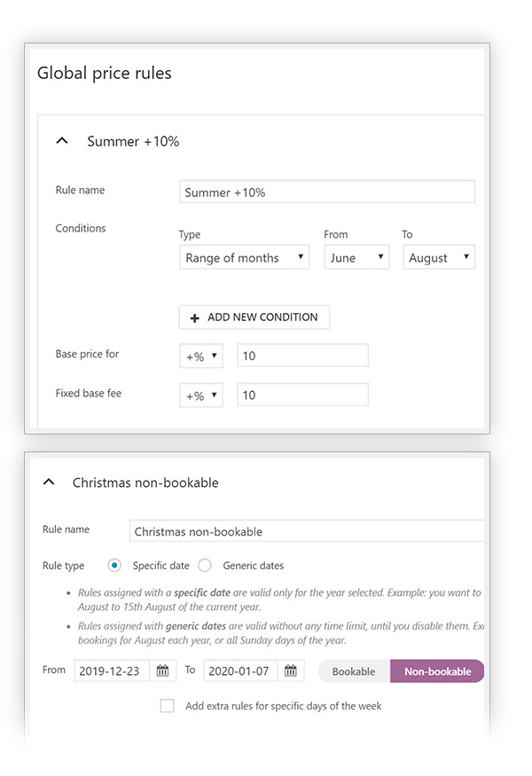
Task: Enable extra rules for specific weekdays checkbox
Action: [168, 706]
